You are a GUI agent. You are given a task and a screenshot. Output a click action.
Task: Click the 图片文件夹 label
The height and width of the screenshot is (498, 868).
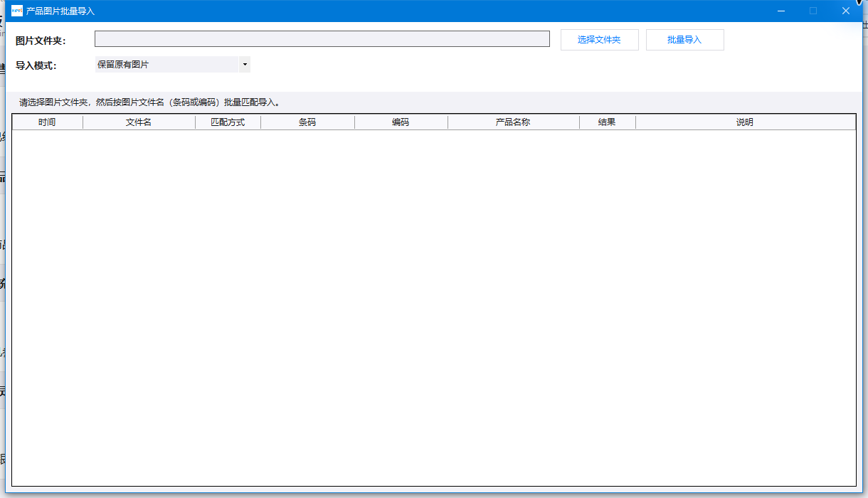pos(41,41)
